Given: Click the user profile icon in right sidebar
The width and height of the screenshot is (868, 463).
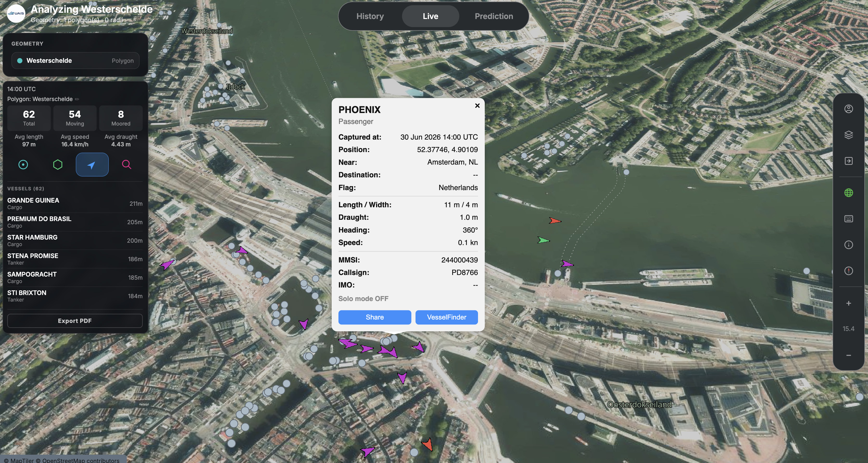Looking at the screenshot, I should click(848, 109).
